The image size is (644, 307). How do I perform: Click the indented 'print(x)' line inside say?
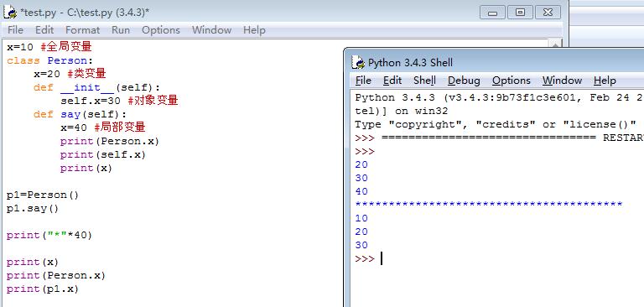[x=86, y=168]
